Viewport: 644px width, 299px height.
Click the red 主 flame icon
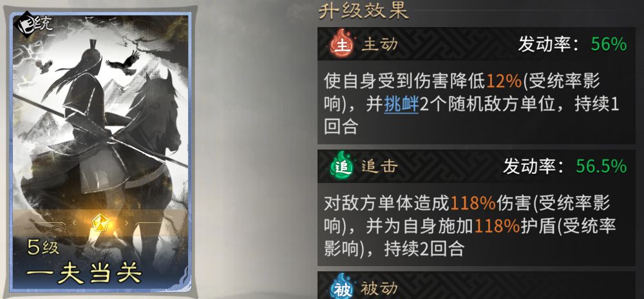pyautogui.click(x=342, y=44)
